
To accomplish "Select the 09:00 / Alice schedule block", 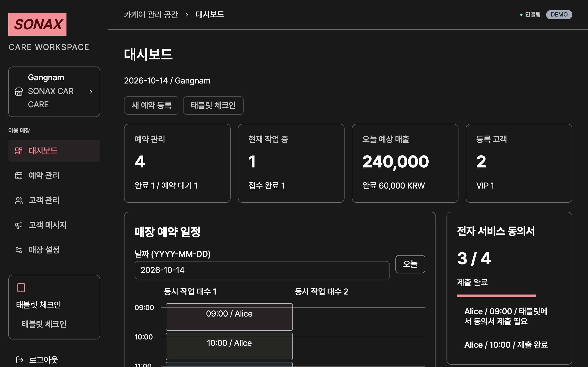I will (x=229, y=317).
